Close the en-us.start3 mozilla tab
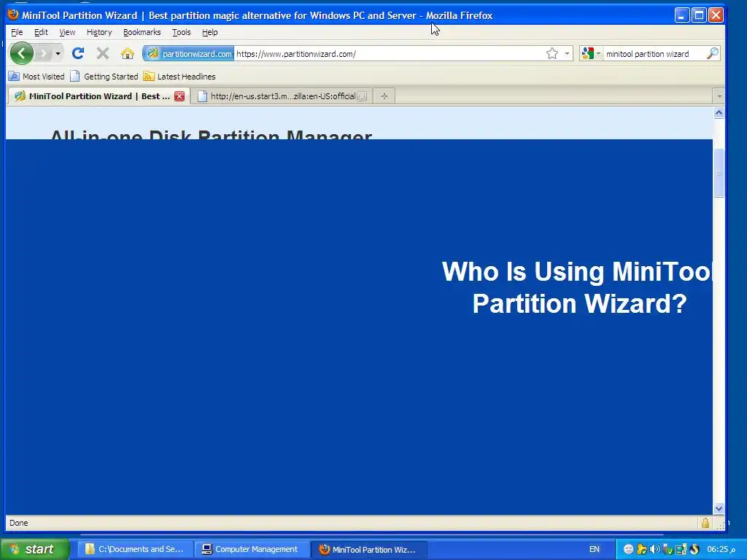The height and width of the screenshot is (560, 747). coord(362,96)
